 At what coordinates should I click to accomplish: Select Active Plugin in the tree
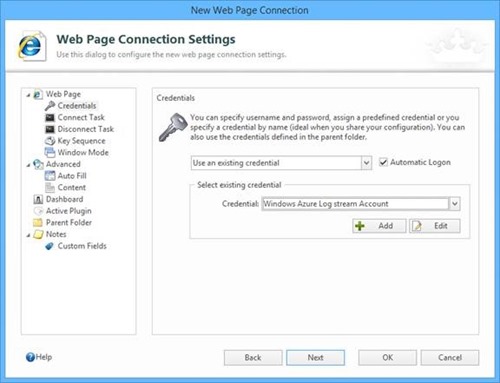[x=69, y=211]
